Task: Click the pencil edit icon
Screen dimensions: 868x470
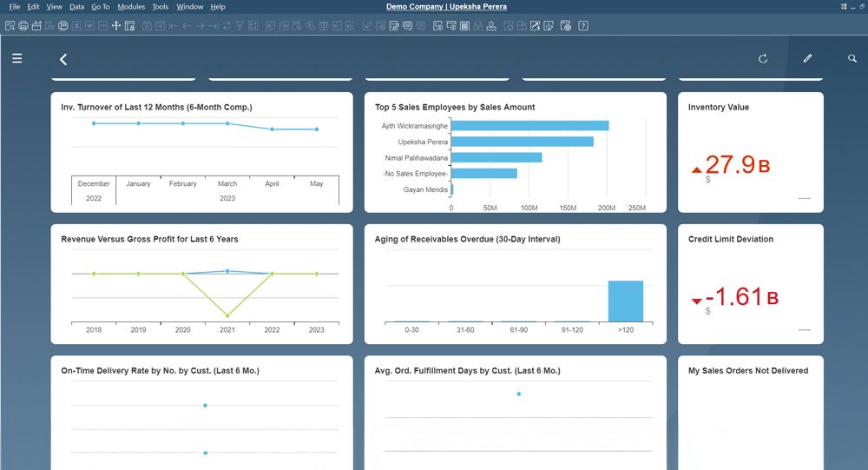Action: pos(807,58)
